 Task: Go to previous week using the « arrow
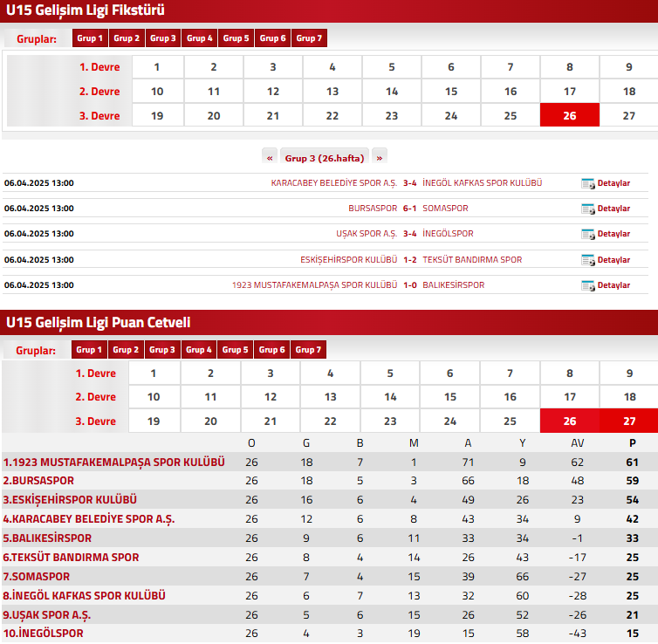click(x=270, y=158)
